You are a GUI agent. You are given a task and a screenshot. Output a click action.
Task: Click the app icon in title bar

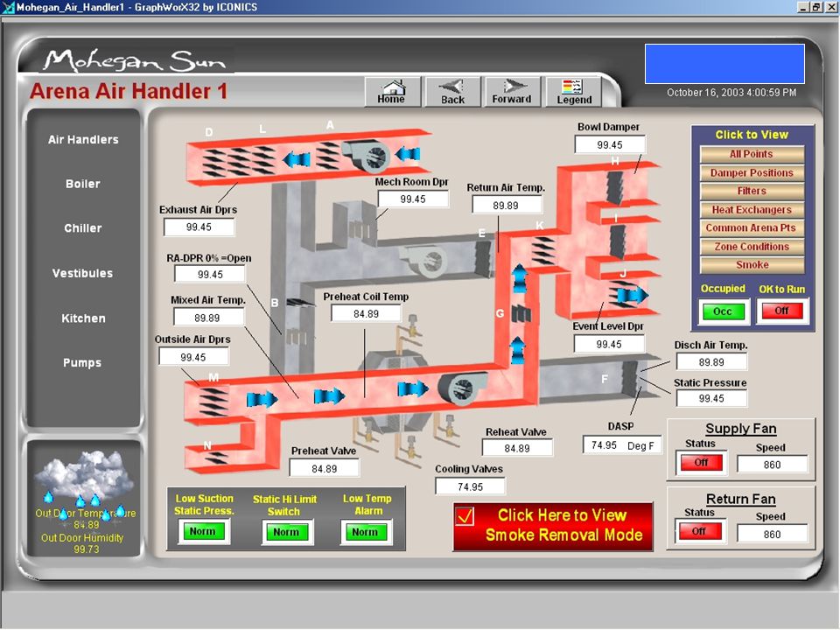click(x=8, y=8)
